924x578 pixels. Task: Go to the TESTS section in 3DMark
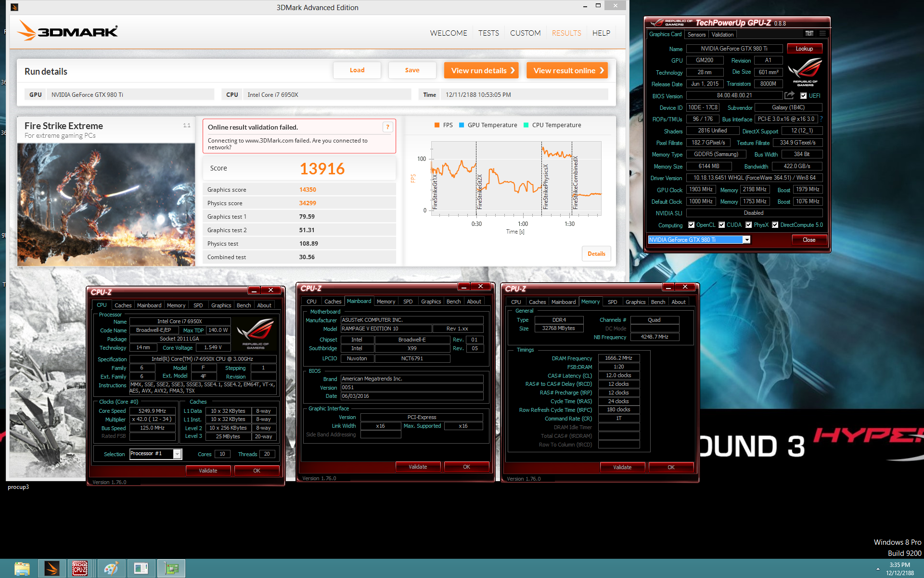[488, 33]
